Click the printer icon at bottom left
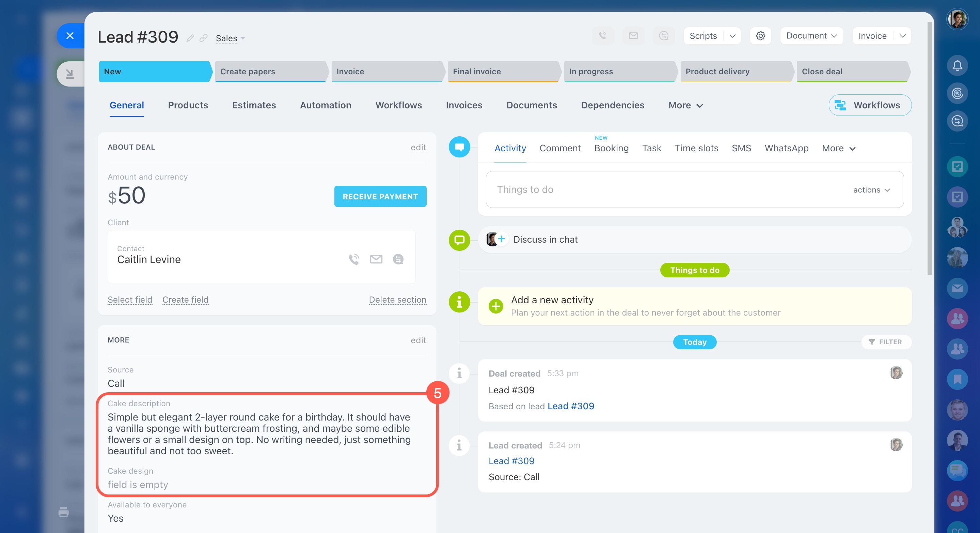This screenshot has height=533, width=980. 64,513
